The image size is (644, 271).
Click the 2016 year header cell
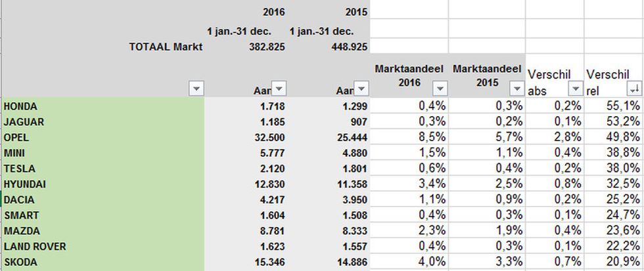tap(275, 11)
